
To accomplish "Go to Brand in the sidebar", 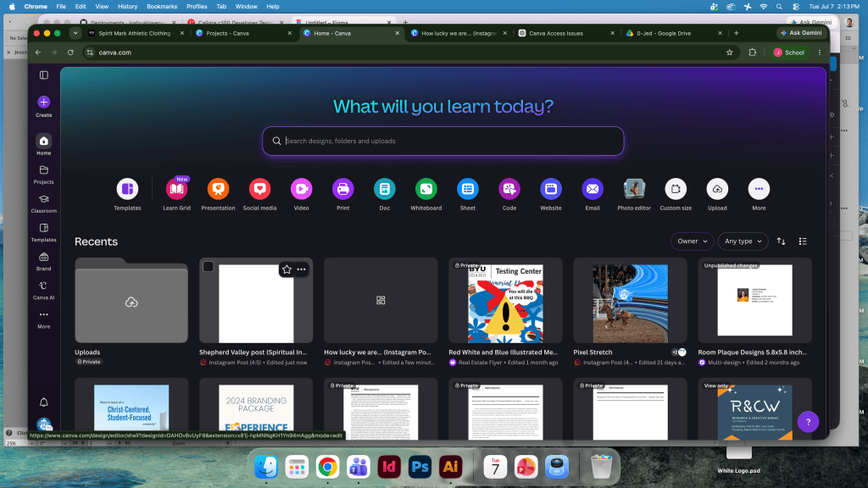I will (x=44, y=261).
